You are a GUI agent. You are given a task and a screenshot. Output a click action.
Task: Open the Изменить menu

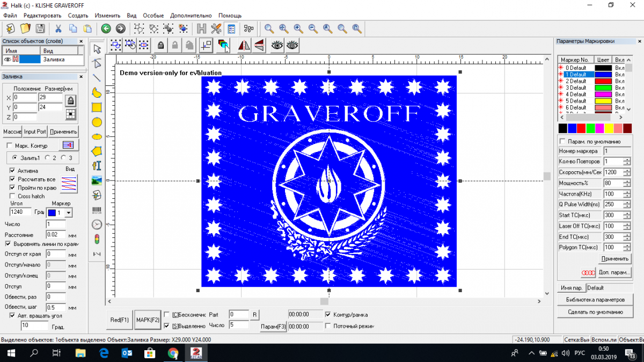(x=107, y=16)
